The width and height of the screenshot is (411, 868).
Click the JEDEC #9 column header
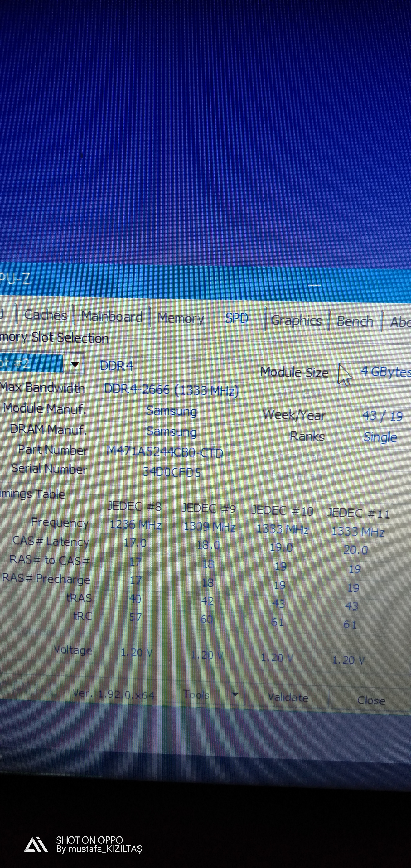(x=209, y=508)
